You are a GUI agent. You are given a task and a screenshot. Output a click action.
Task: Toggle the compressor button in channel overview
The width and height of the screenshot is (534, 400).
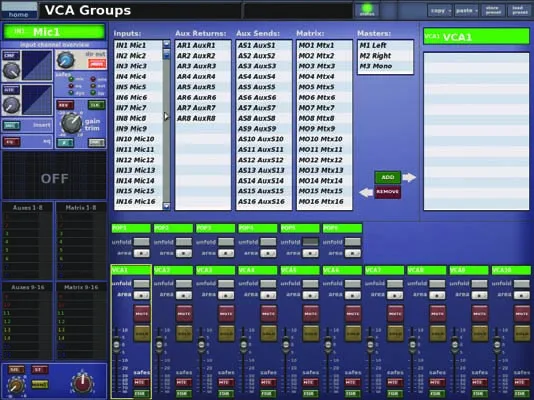point(11,55)
